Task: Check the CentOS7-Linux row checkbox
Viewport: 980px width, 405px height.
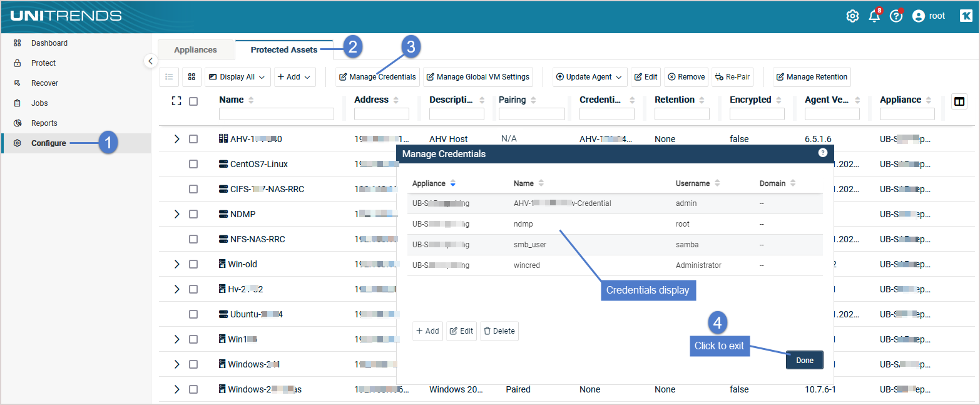Action: (x=193, y=164)
